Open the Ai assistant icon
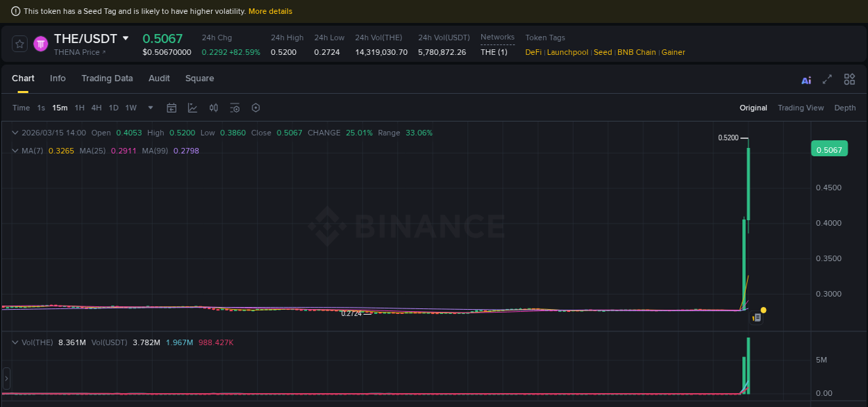Image resolution: width=868 pixels, height=407 pixels. tap(806, 79)
